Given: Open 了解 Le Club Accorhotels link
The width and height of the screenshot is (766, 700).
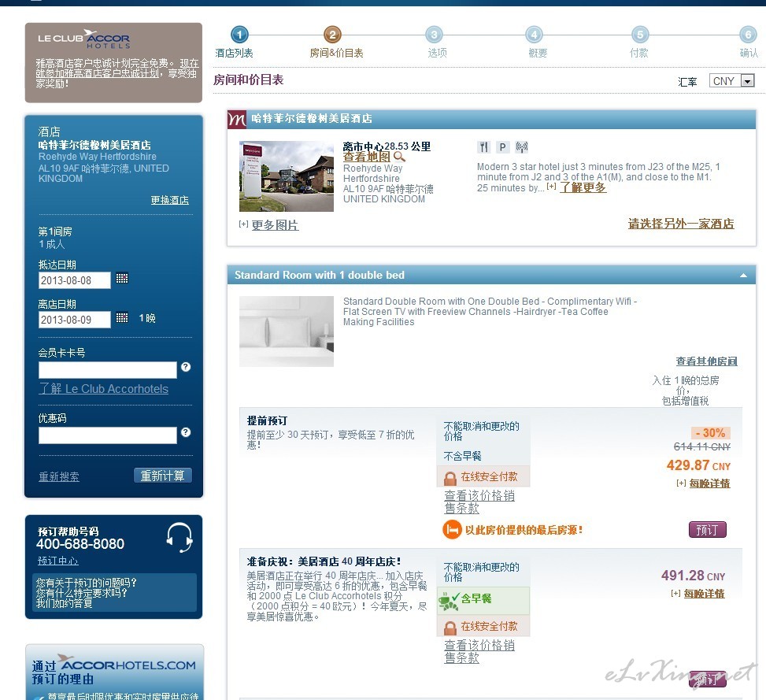Looking at the screenshot, I should [x=104, y=389].
